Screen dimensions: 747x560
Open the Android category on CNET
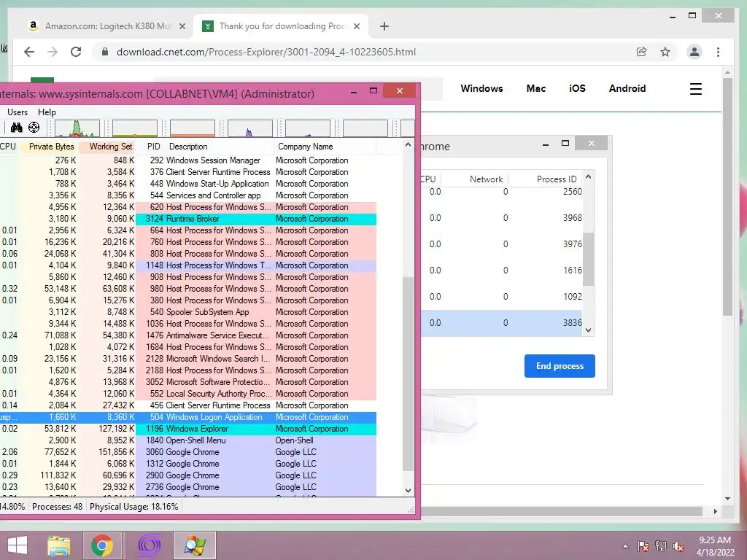click(x=627, y=88)
